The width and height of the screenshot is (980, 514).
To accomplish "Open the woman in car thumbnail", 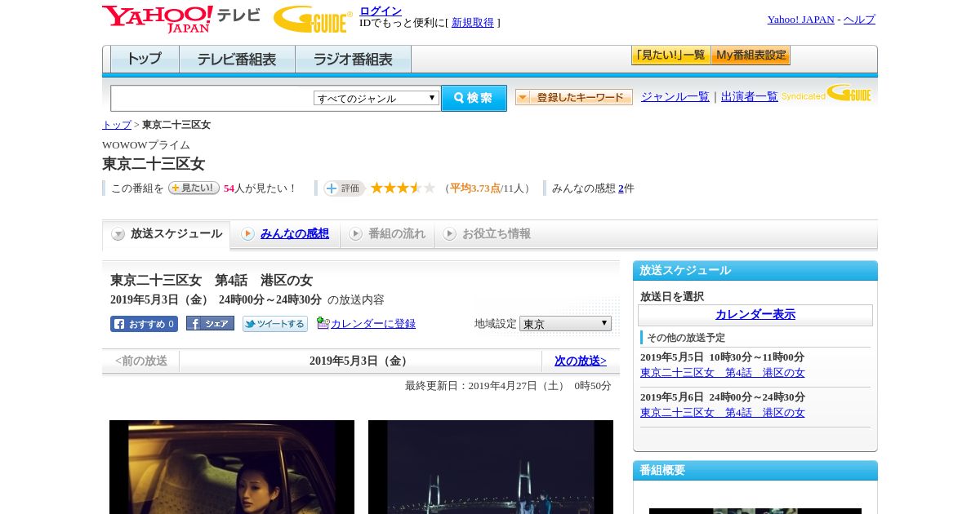I will (x=232, y=467).
